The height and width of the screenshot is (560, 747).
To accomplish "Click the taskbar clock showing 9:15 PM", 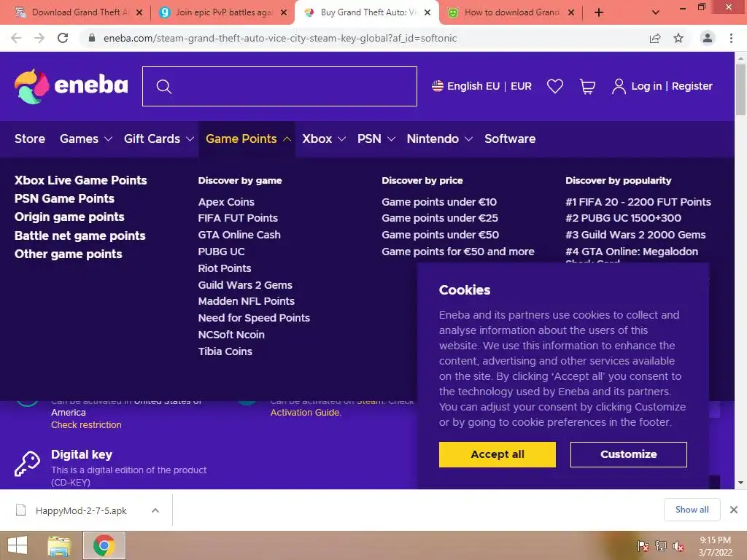I will click(715, 546).
